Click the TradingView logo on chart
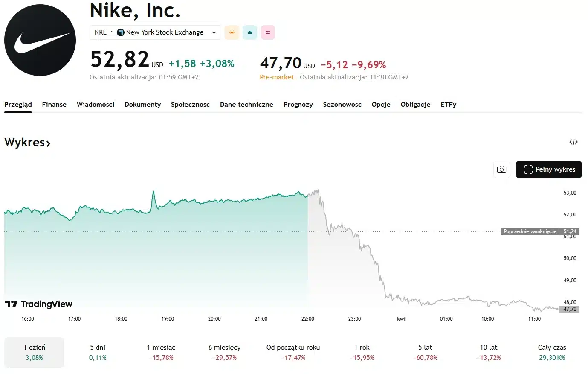Viewport: 588px width, 374px height. pyautogui.click(x=39, y=304)
